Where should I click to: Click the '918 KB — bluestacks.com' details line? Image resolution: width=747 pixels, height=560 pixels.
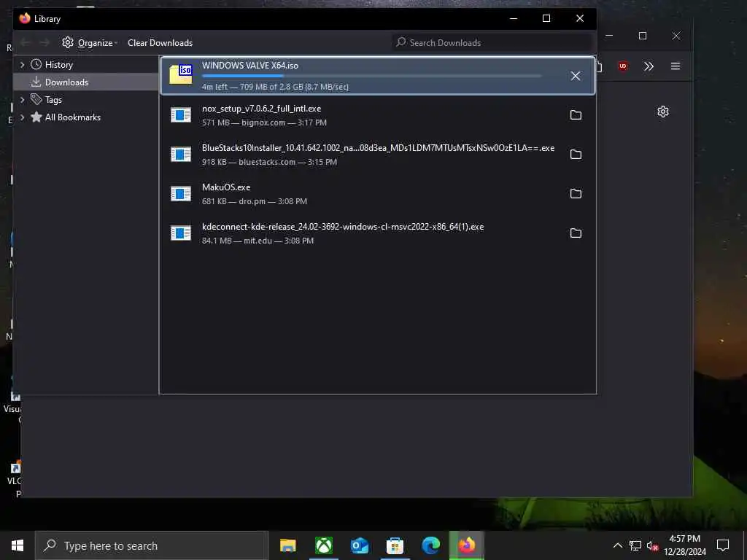pyautogui.click(x=270, y=162)
